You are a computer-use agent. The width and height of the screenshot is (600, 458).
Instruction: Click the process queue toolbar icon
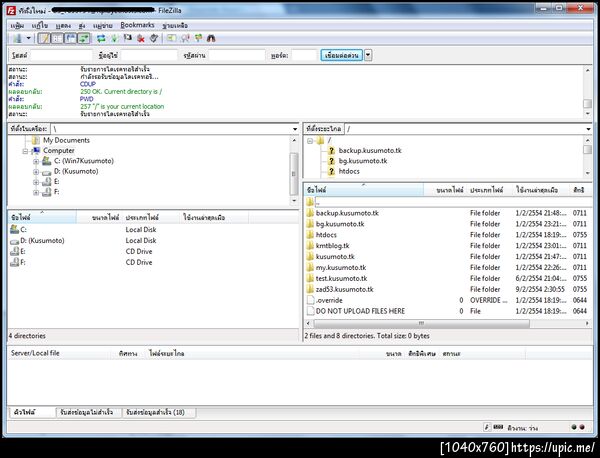(x=114, y=38)
